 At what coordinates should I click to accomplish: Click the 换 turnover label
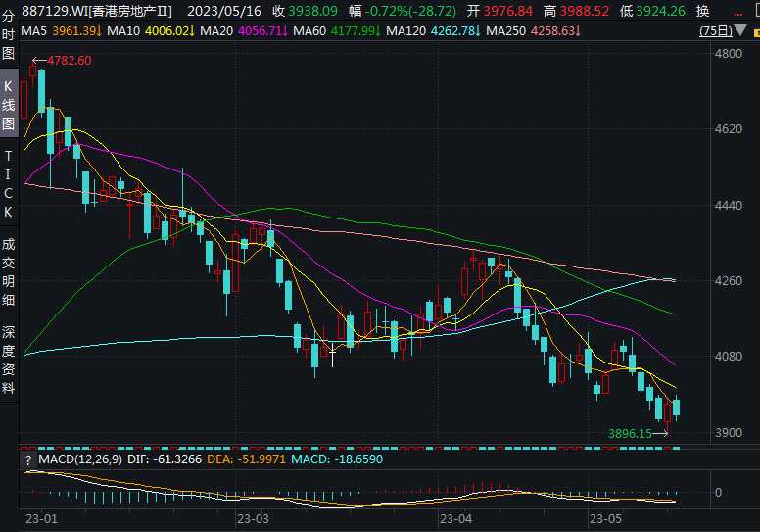coord(703,11)
